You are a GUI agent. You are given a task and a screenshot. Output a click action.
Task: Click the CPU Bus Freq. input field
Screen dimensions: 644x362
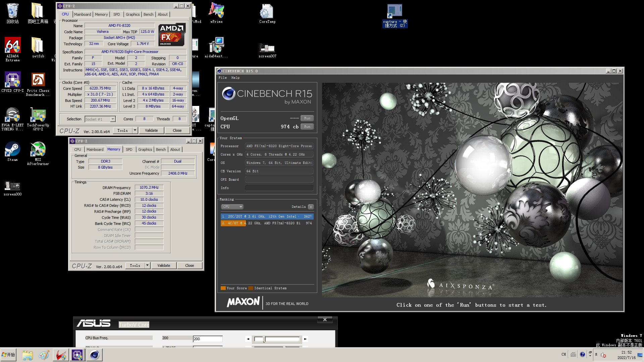(208, 339)
